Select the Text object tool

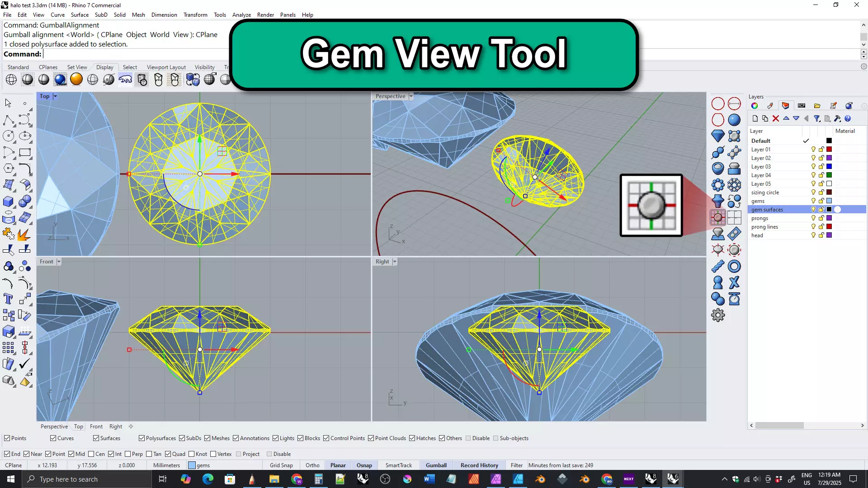pos(8,299)
